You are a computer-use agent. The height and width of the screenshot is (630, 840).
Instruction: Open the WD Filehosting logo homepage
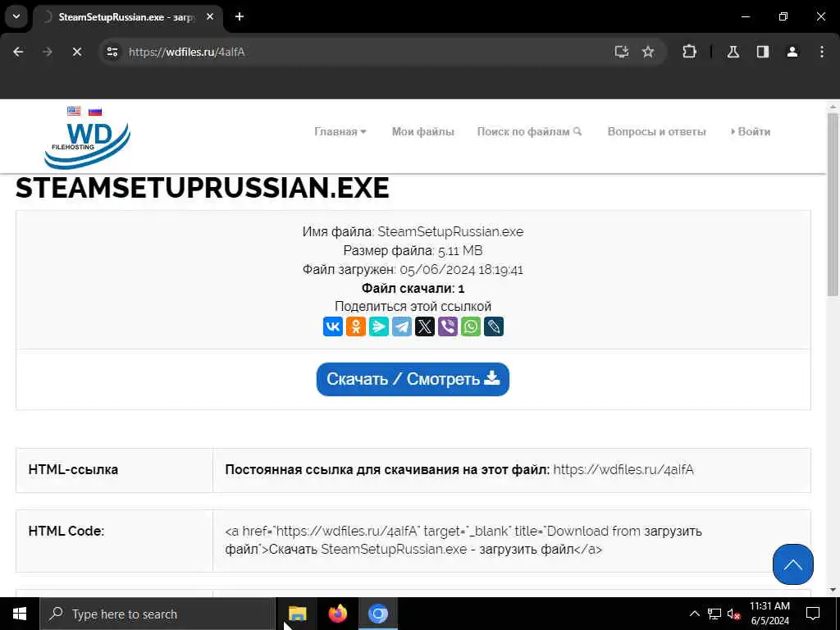tap(87, 144)
